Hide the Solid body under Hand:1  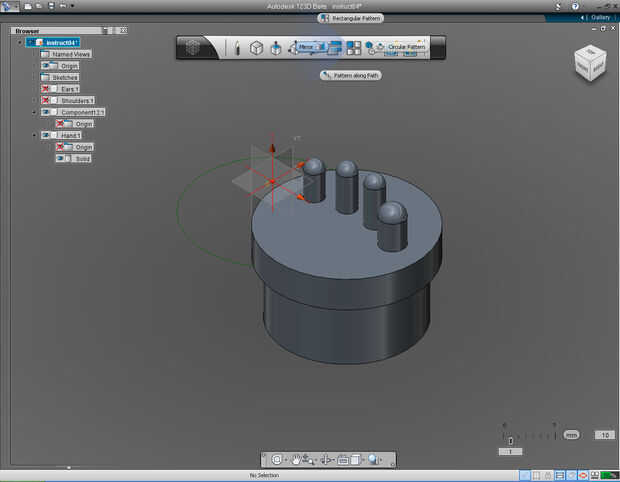[x=61, y=158]
